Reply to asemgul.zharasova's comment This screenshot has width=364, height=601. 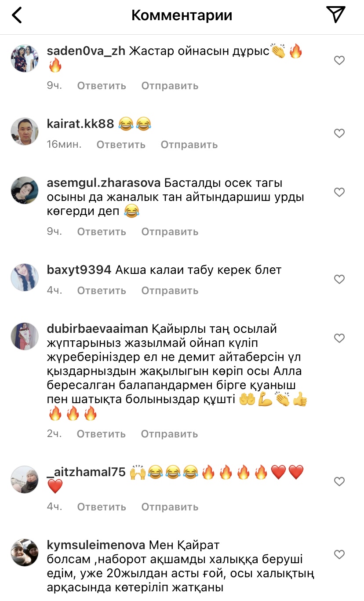click(x=102, y=232)
